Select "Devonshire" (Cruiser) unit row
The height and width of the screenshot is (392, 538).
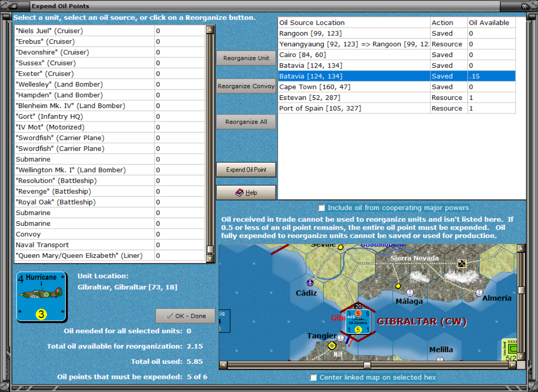[110, 52]
